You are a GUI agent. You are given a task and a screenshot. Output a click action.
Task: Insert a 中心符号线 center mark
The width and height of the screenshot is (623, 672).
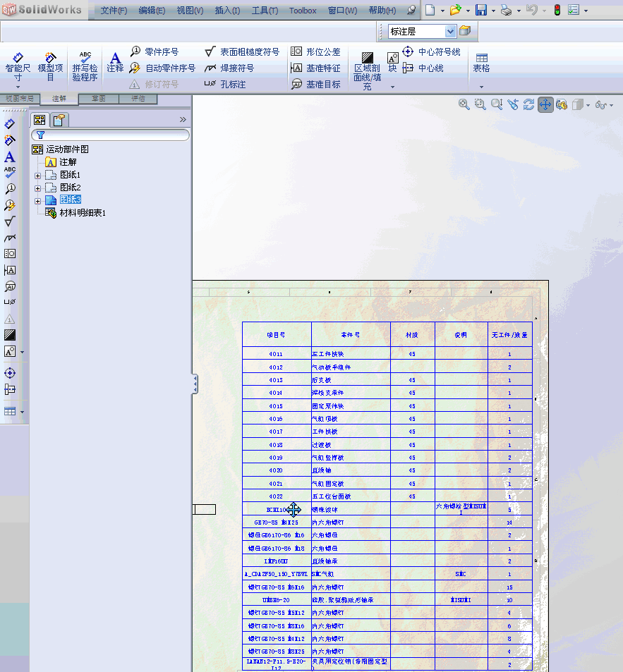pyautogui.click(x=431, y=52)
